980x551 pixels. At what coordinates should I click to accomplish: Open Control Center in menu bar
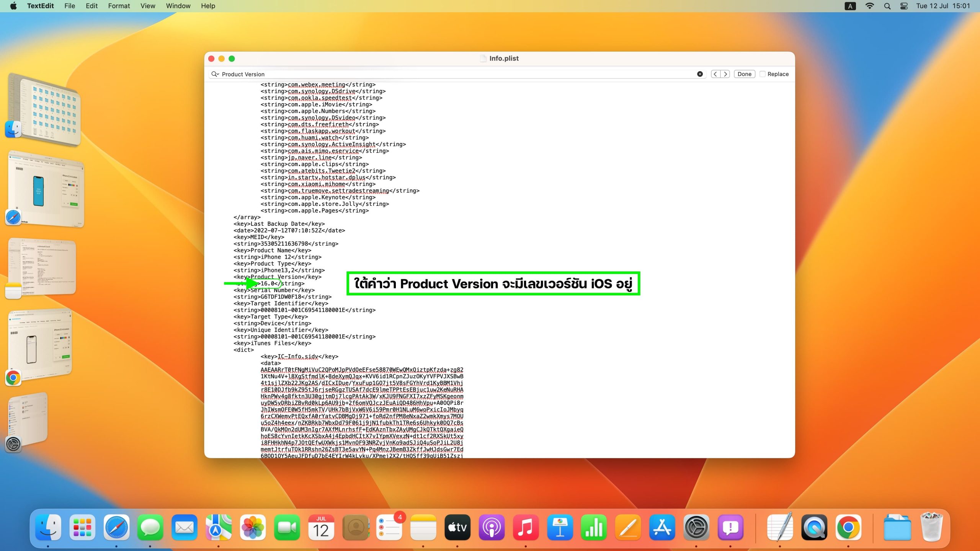904,6
